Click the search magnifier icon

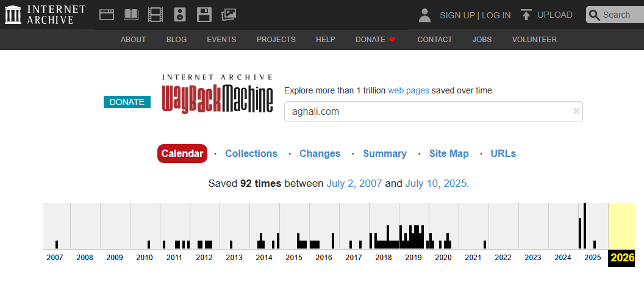coord(595,15)
